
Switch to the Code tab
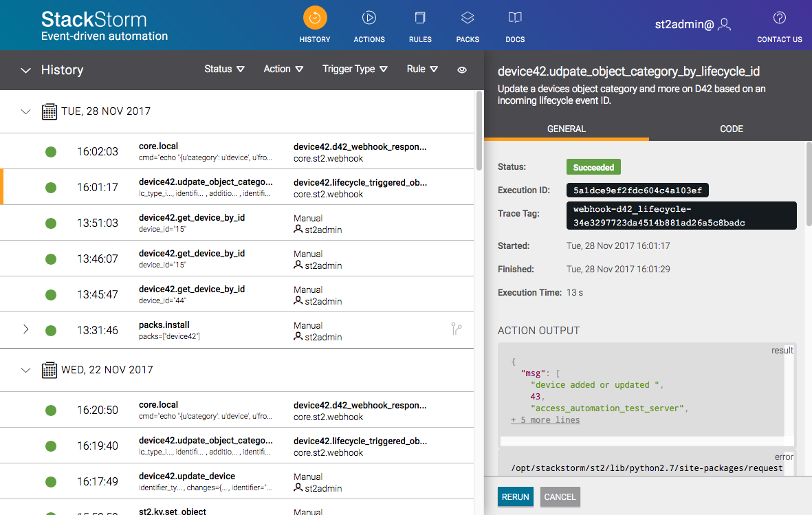coord(732,129)
